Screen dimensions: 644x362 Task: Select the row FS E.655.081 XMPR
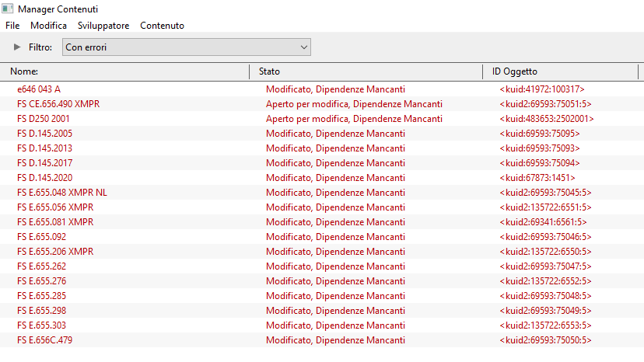coord(322,222)
